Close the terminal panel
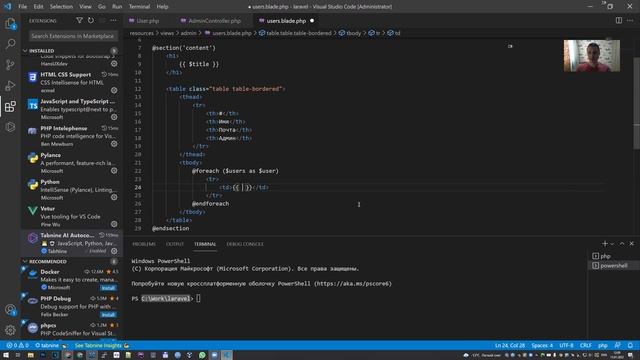The height and width of the screenshot is (360, 640). (x=631, y=244)
